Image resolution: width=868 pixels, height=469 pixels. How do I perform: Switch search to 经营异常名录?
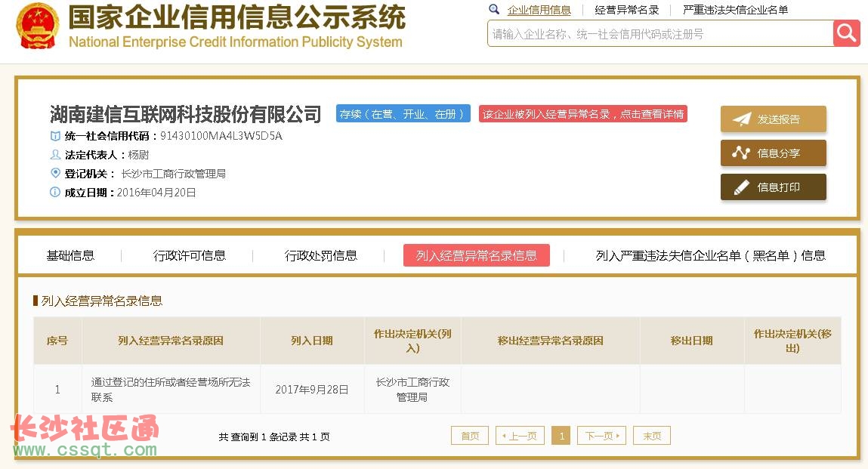pyautogui.click(x=627, y=10)
